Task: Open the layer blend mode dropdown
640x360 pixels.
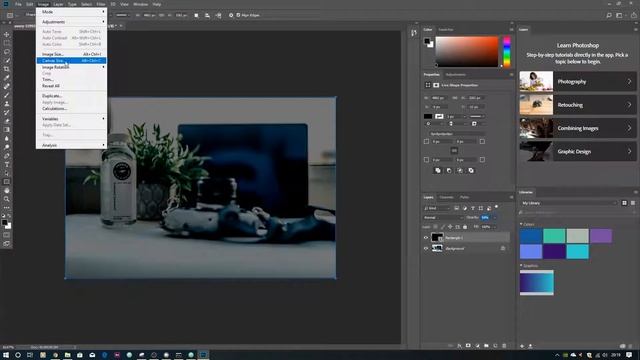Action: click(443, 218)
